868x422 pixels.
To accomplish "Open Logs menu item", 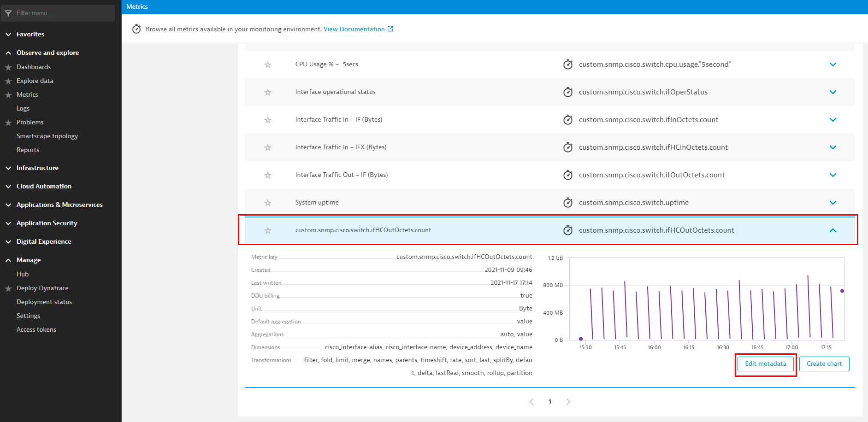I will pos(23,108).
